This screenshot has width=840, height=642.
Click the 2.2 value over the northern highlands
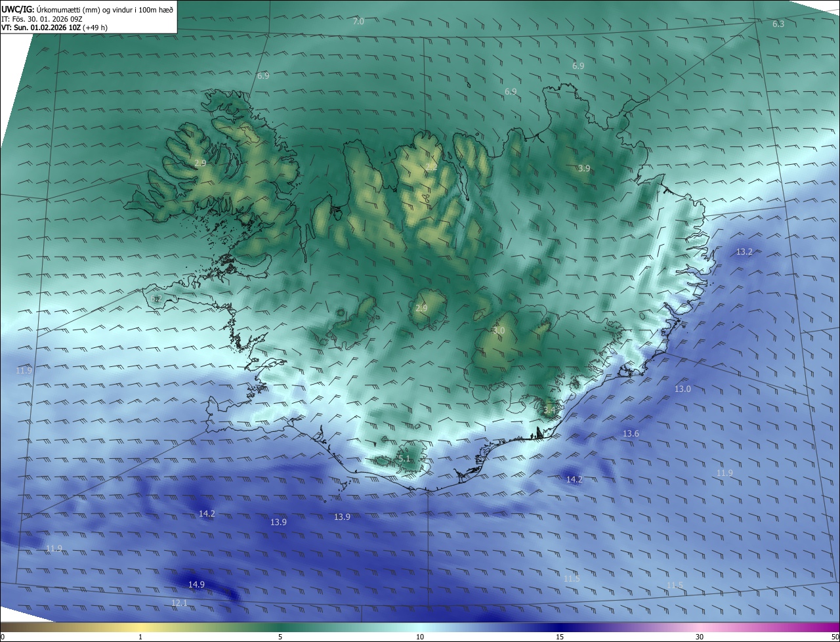point(431,168)
